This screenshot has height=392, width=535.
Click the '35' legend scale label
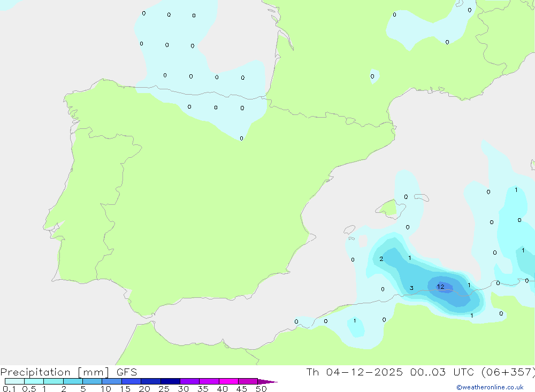coord(203,389)
